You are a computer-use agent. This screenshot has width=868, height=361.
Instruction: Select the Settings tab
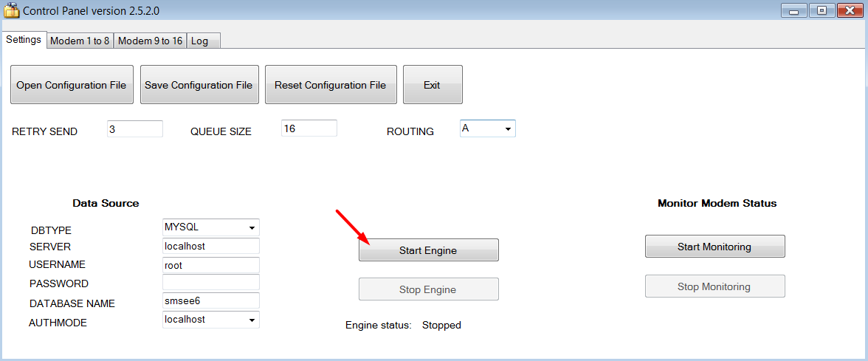(24, 40)
